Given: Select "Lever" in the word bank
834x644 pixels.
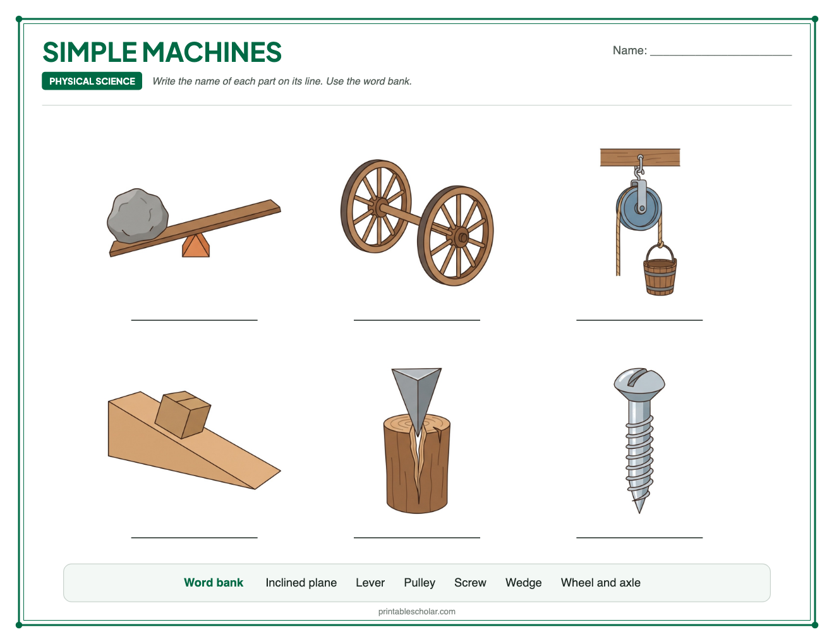Looking at the screenshot, I should 370,583.
